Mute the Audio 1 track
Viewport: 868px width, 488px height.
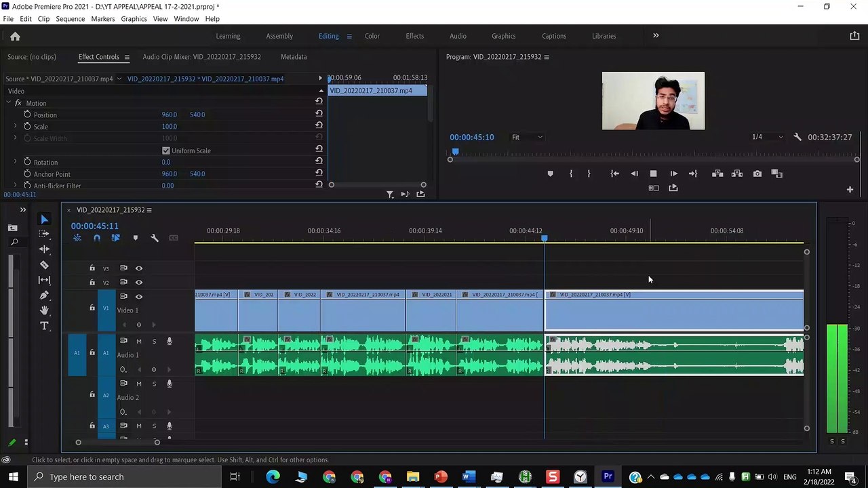[139, 341]
